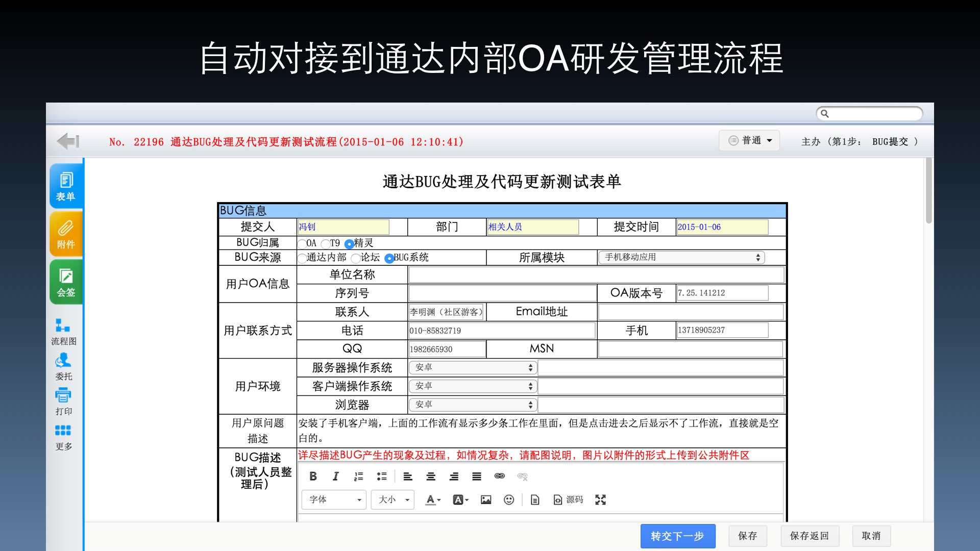Select T9 radio for BUG归属
The height and width of the screenshot is (551, 980).
[x=325, y=243]
